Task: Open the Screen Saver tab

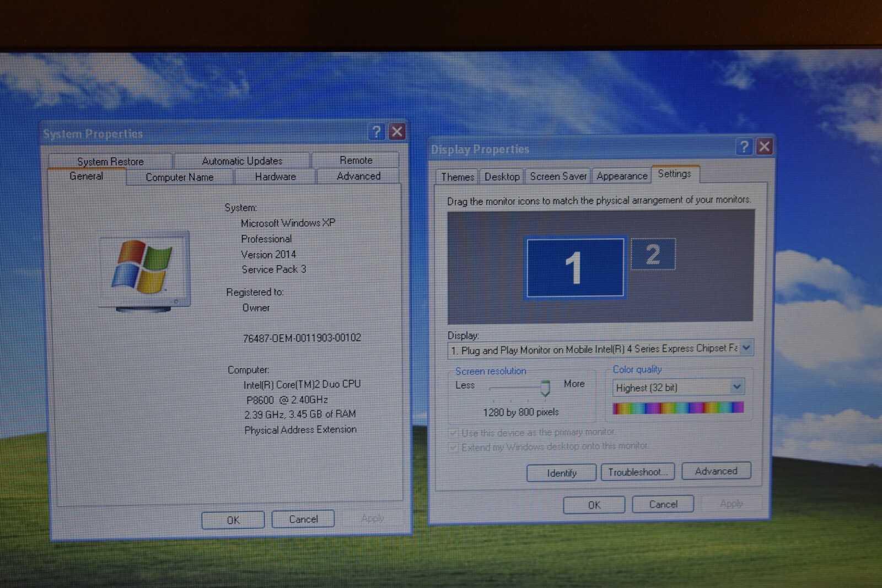Action: pos(558,176)
